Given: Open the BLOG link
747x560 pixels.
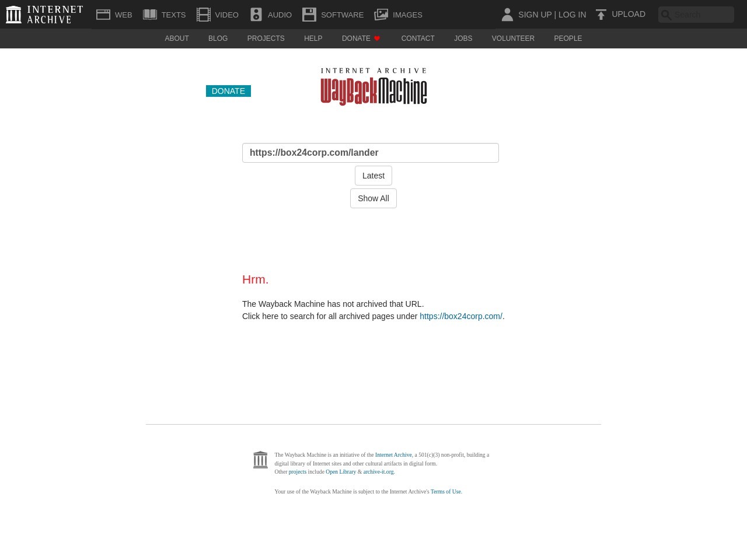Looking at the screenshot, I should 218,38.
